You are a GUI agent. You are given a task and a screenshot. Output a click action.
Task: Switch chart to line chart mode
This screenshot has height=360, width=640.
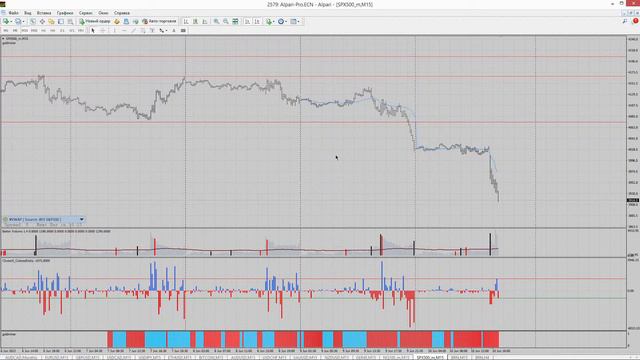205,21
